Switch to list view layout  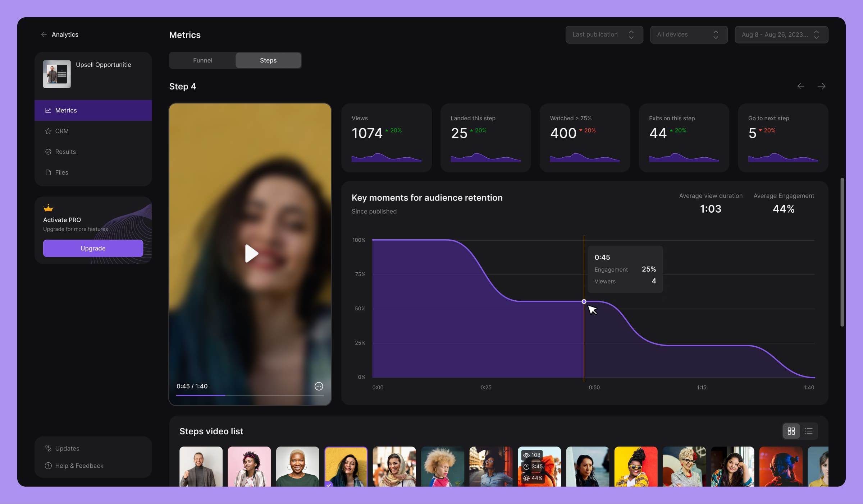[809, 431]
